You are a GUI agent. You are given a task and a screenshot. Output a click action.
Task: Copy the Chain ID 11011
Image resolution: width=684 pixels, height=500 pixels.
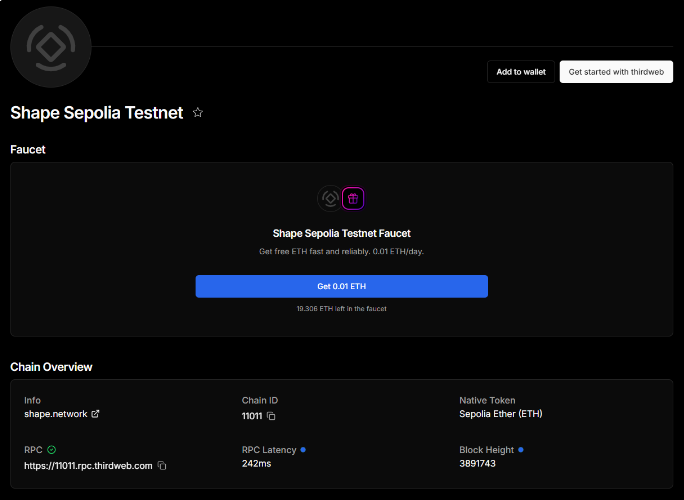[271, 416]
